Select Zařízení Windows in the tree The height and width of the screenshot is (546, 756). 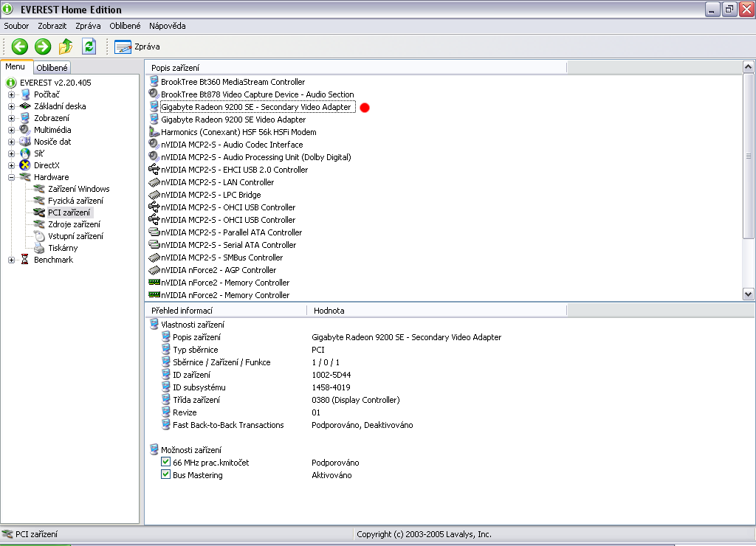(78, 189)
